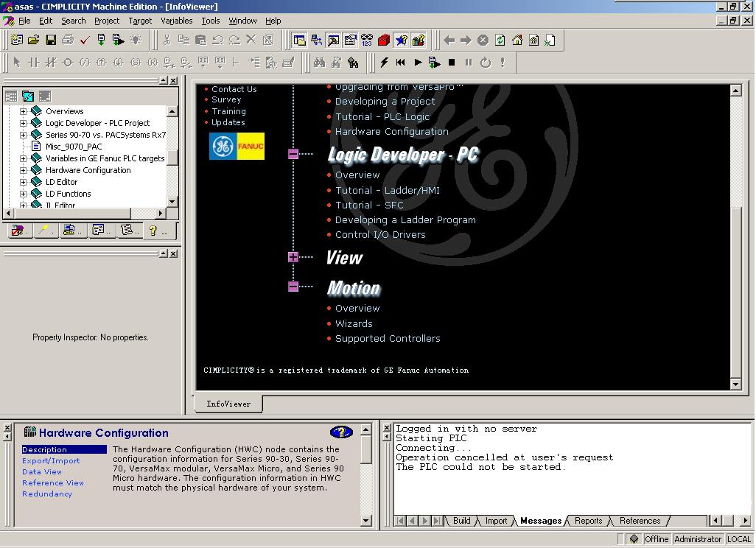The image size is (756, 548).
Task: Insert a normally open contact ladder tool
Action: point(34,62)
